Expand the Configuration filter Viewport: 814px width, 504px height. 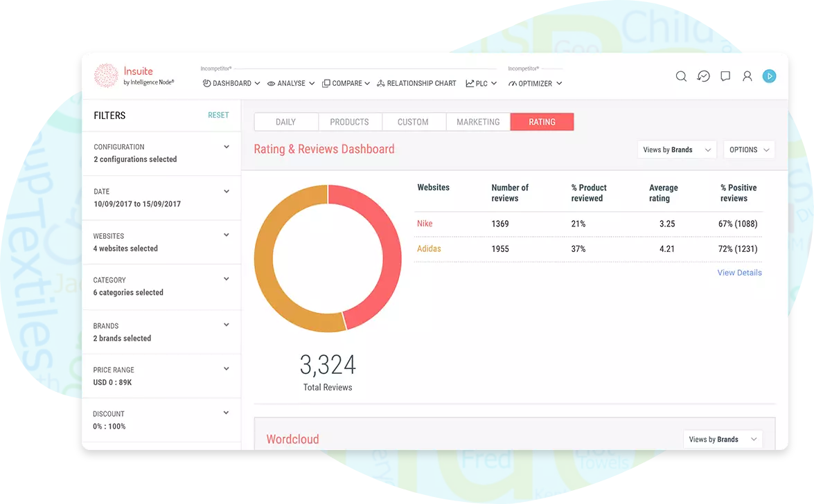[227, 147]
